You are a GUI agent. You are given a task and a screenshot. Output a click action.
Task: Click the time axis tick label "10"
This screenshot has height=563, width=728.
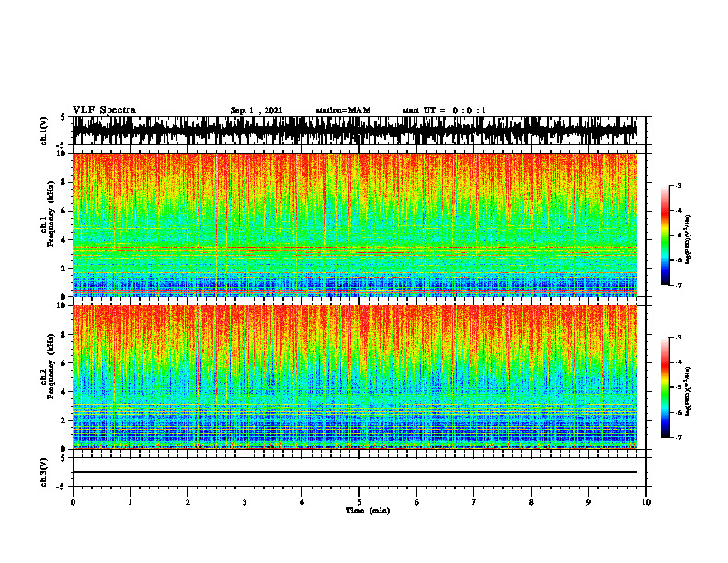click(x=646, y=502)
